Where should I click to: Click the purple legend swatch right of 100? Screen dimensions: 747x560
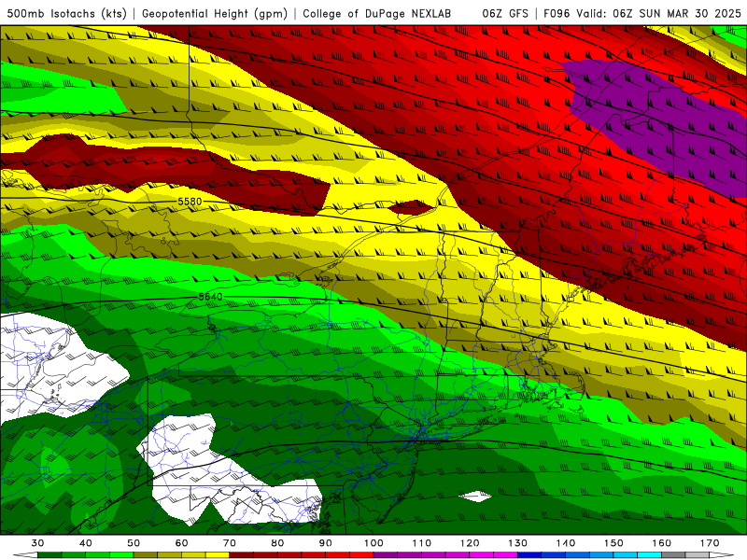386,555
